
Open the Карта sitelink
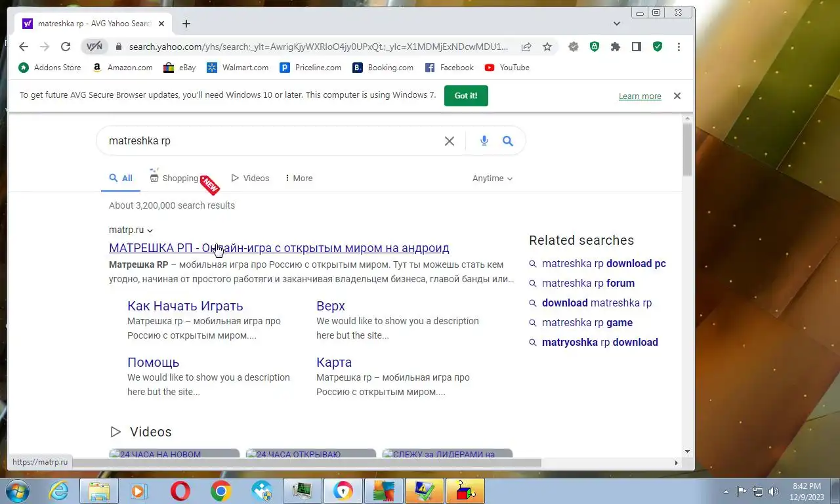[x=334, y=362]
